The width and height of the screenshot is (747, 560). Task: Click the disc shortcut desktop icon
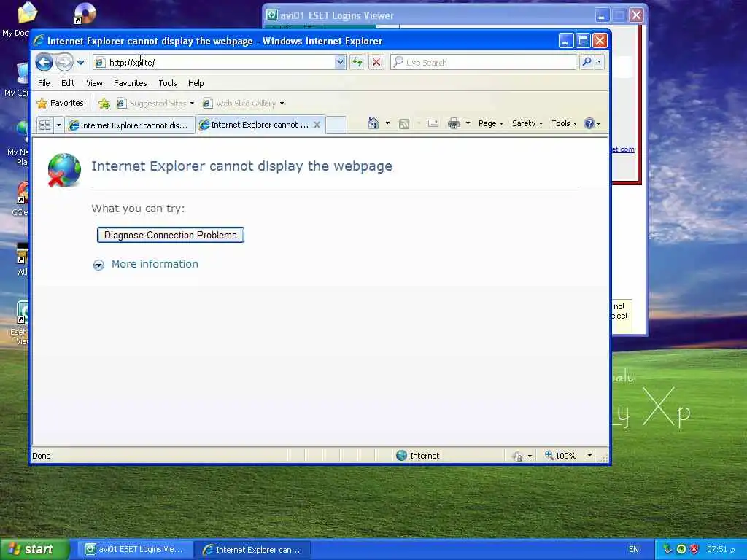pyautogui.click(x=85, y=13)
